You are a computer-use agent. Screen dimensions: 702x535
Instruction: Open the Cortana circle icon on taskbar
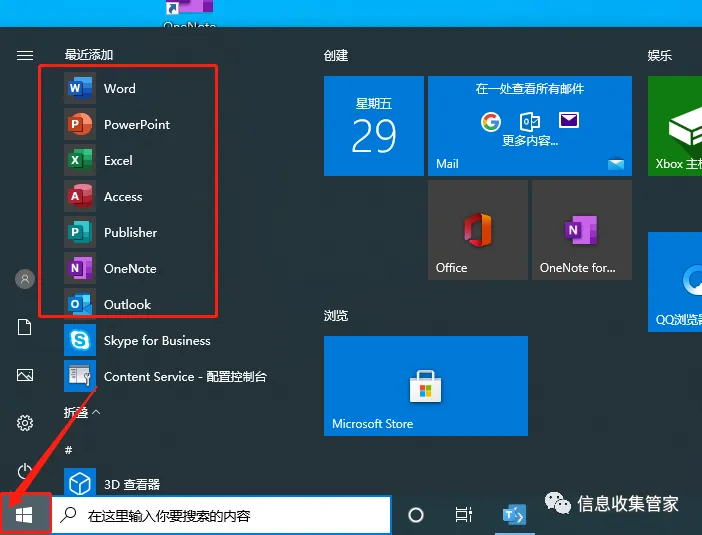(416, 515)
